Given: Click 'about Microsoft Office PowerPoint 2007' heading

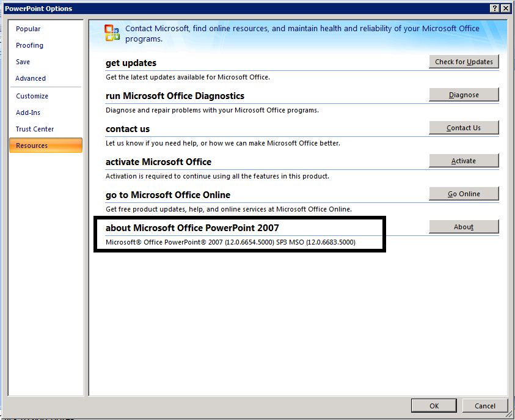Looking at the screenshot, I should pyautogui.click(x=192, y=228).
